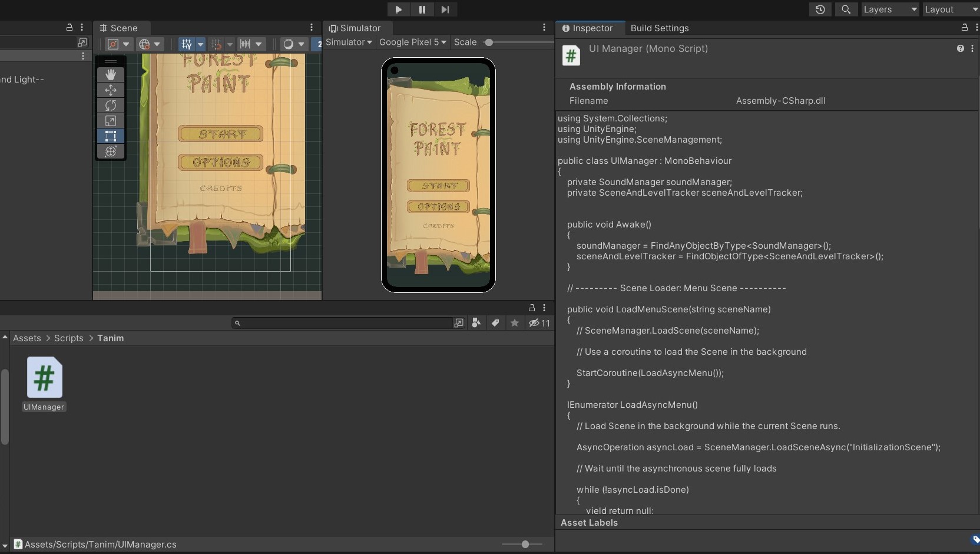Click the START button in Scene view

point(221,134)
